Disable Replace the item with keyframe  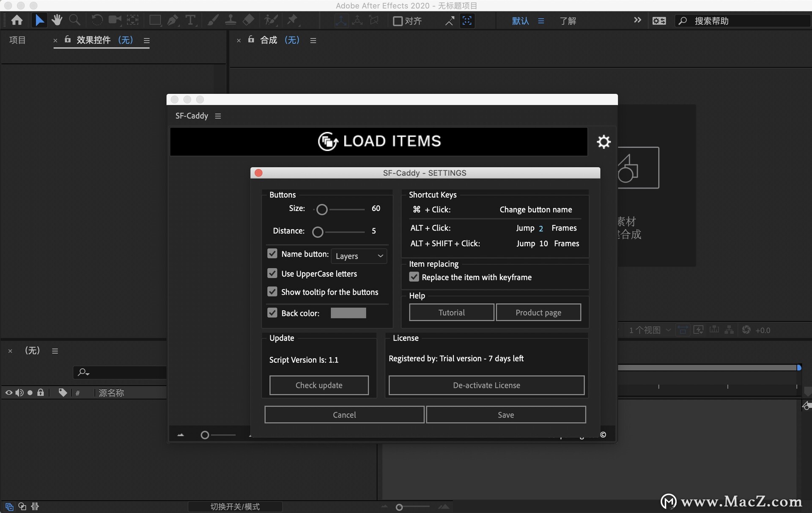coord(414,277)
